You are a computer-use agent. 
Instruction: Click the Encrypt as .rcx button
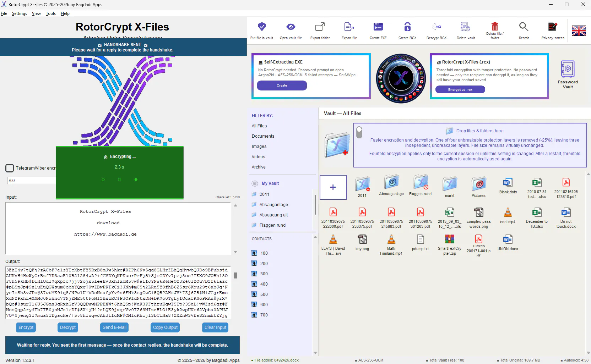pyautogui.click(x=460, y=90)
